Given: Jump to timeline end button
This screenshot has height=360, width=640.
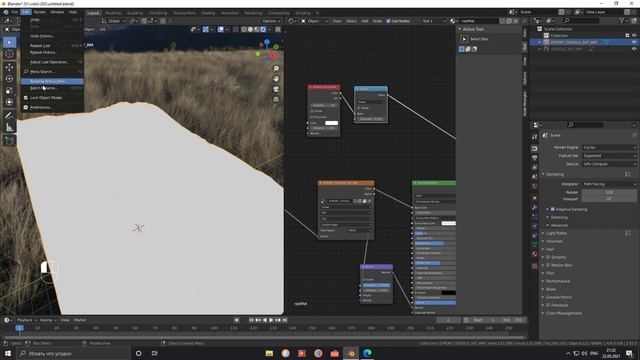Looking at the screenshot, I should point(285,320).
